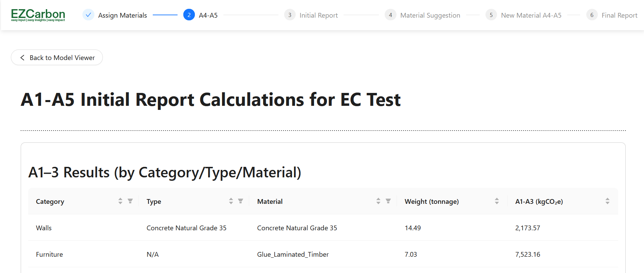The width and height of the screenshot is (644, 273).
Task: Click Back to Model Viewer
Action: click(57, 57)
